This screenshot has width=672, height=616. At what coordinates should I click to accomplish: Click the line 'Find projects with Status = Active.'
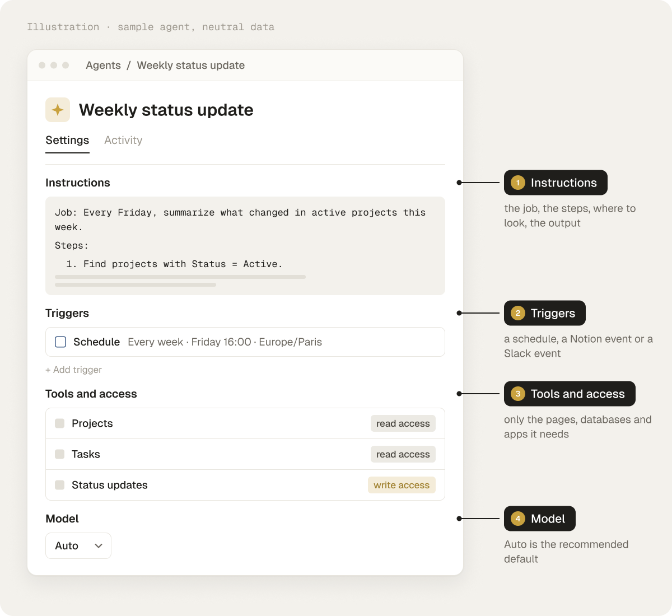click(174, 264)
